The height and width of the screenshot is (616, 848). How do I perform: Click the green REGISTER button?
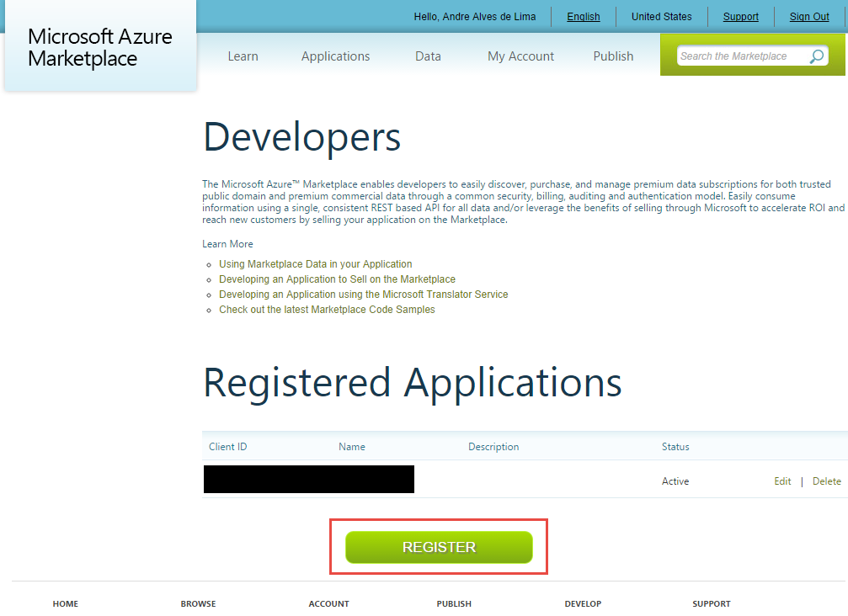(x=439, y=547)
